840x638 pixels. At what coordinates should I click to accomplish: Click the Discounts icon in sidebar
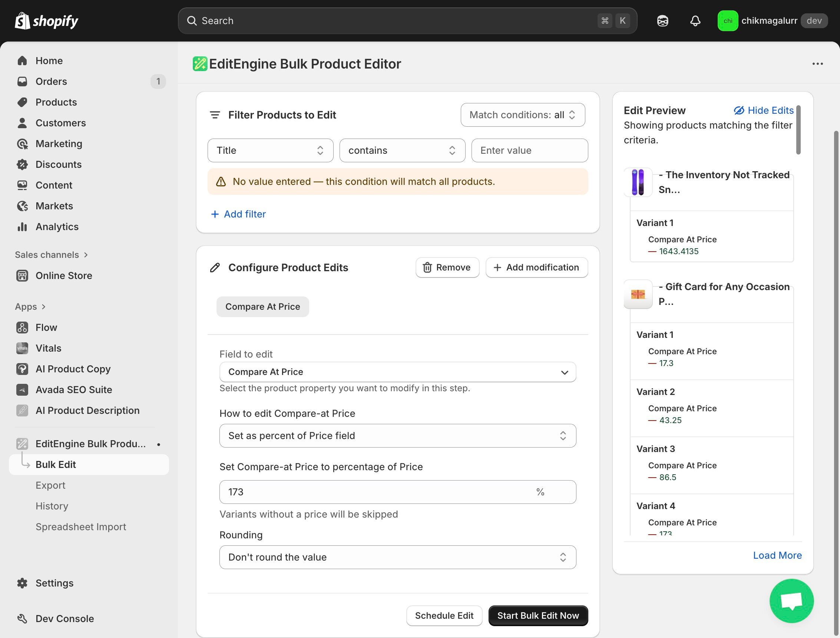(x=22, y=165)
